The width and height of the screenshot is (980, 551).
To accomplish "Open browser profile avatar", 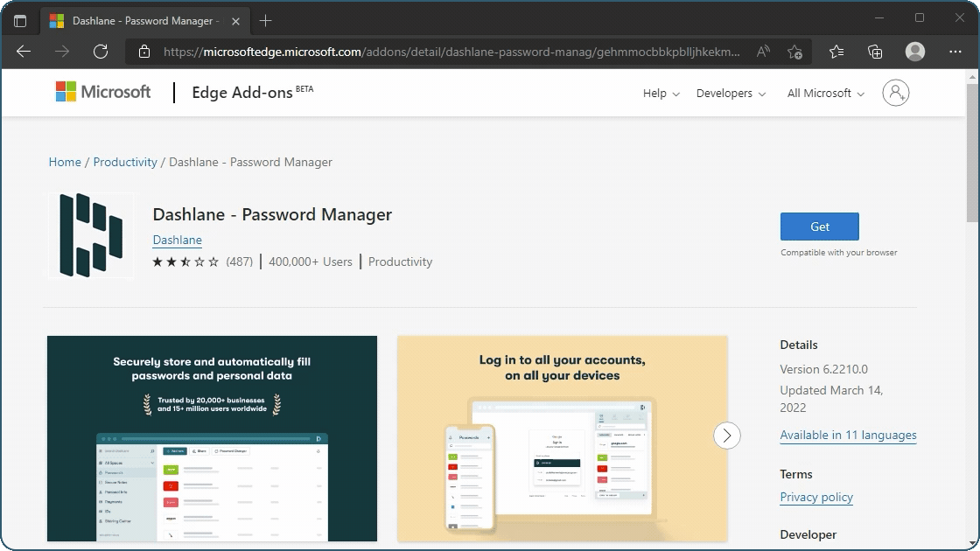I will click(x=915, y=52).
